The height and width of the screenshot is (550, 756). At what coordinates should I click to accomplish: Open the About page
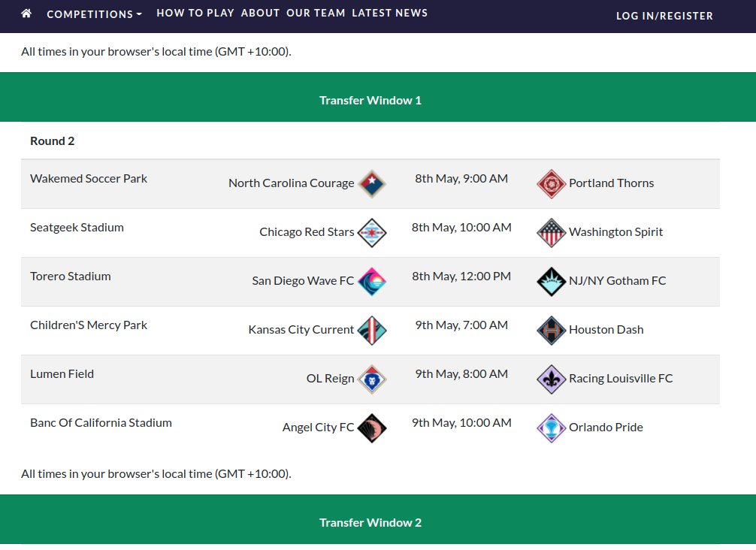click(x=260, y=13)
